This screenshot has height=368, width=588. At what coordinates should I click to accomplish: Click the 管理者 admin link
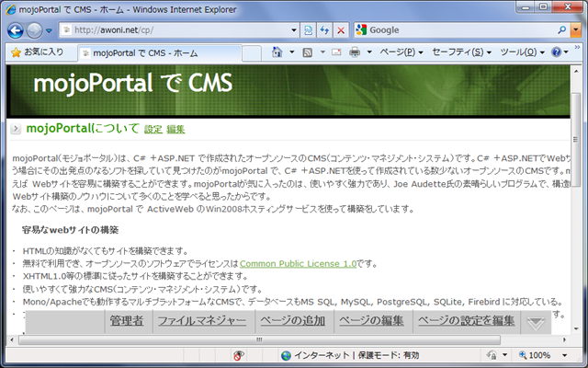coord(127,321)
